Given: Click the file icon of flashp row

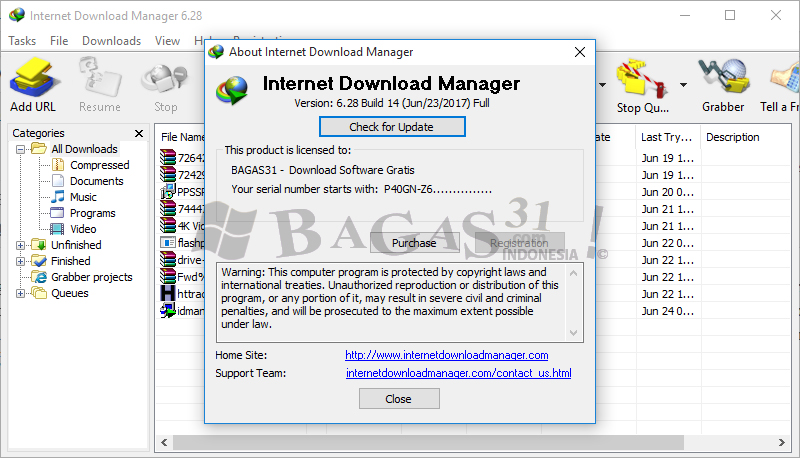Looking at the screenshot, I should 168,243.
